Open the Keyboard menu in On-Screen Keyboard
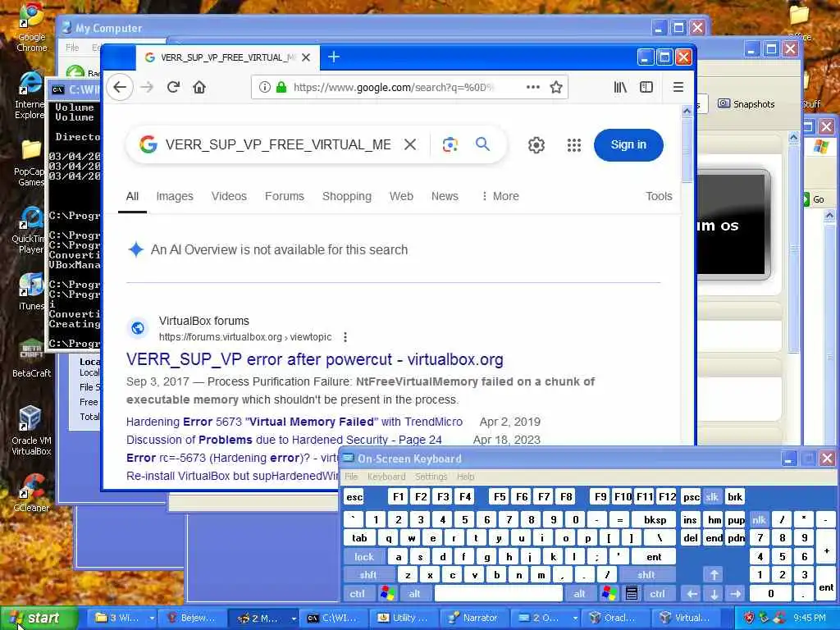 386,477
